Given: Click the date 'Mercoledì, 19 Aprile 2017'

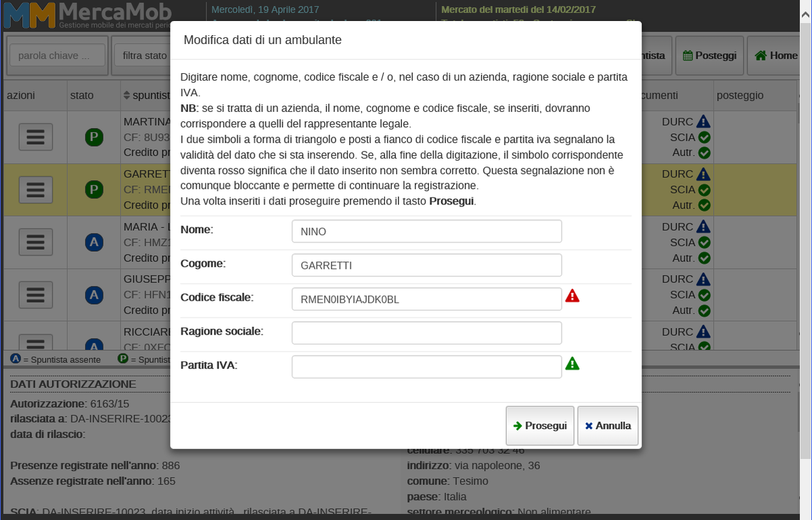Looking at the screenshot, I should point(265,10).
